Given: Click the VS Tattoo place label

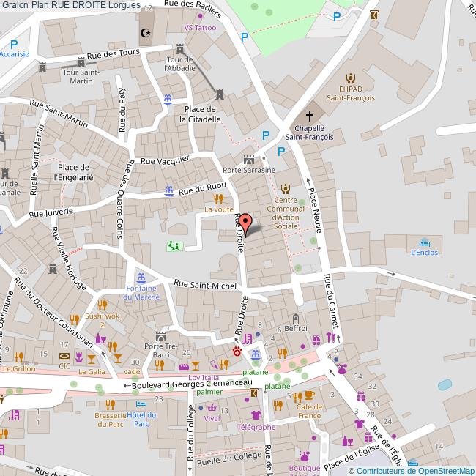Looking at the screenshot, I should pos(199,27).
